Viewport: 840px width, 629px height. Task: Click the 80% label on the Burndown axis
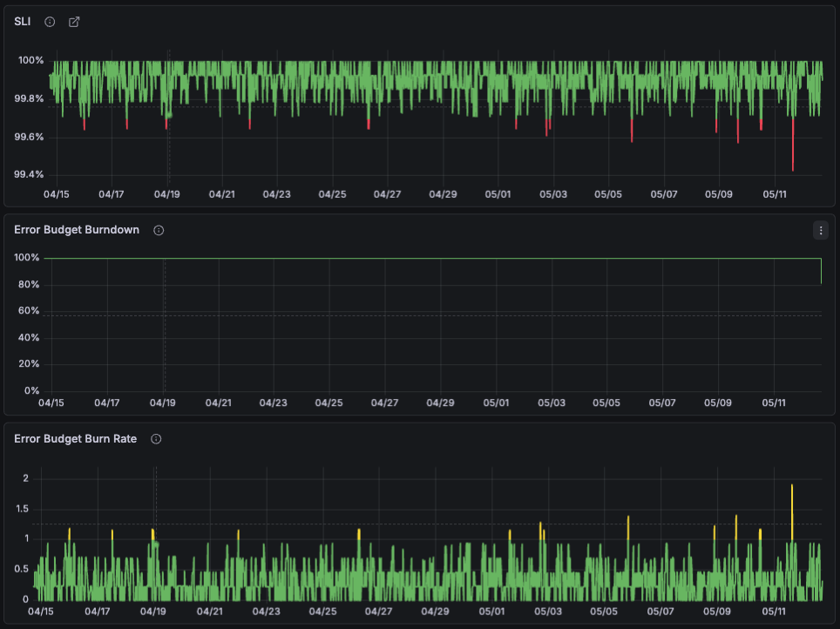click(29, 285)
